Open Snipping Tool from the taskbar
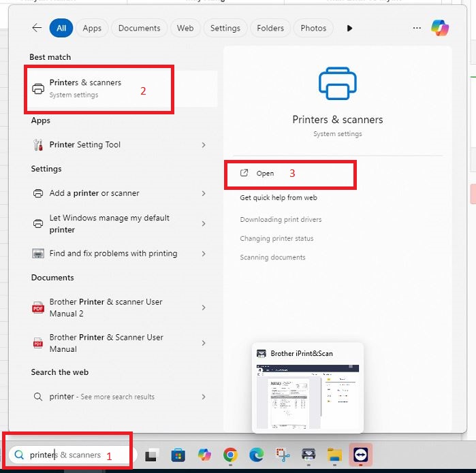 [283, 455]
